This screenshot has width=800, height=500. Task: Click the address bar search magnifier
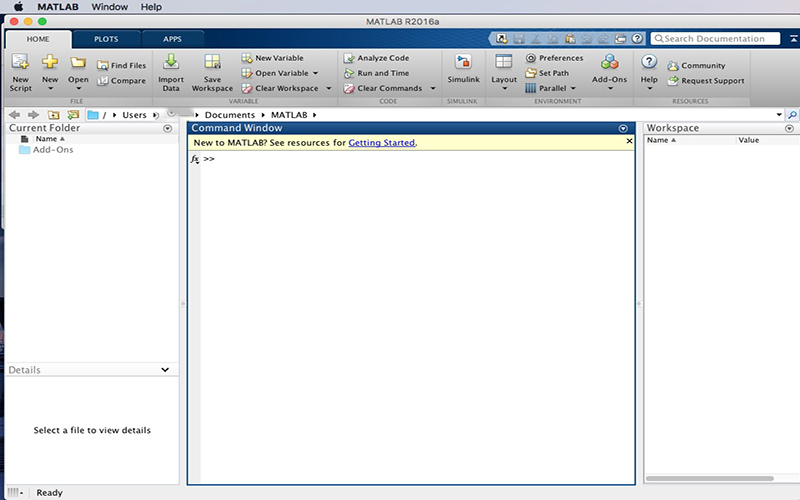[792, 115]
